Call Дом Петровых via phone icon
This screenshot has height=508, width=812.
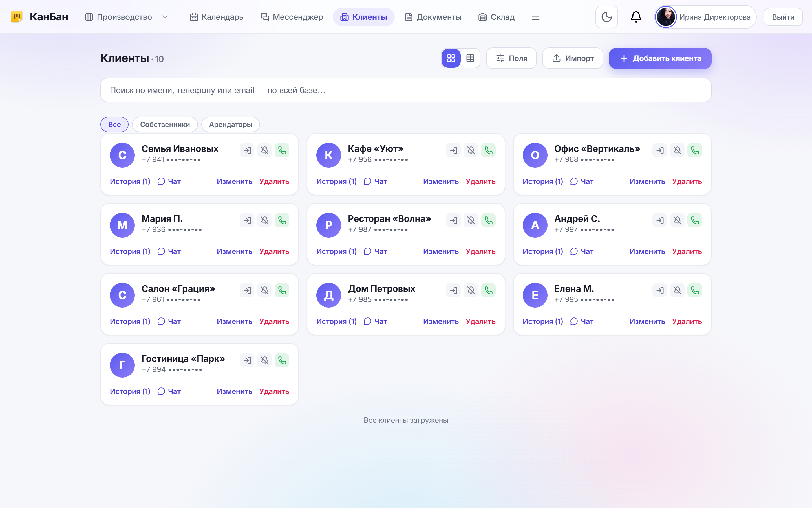click(488, 290)
